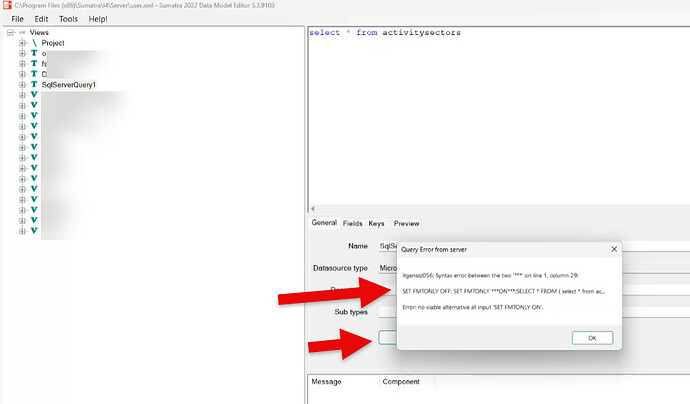Open the Datasource type dropdown
The image size is (690, 404).
coord(385,268)
